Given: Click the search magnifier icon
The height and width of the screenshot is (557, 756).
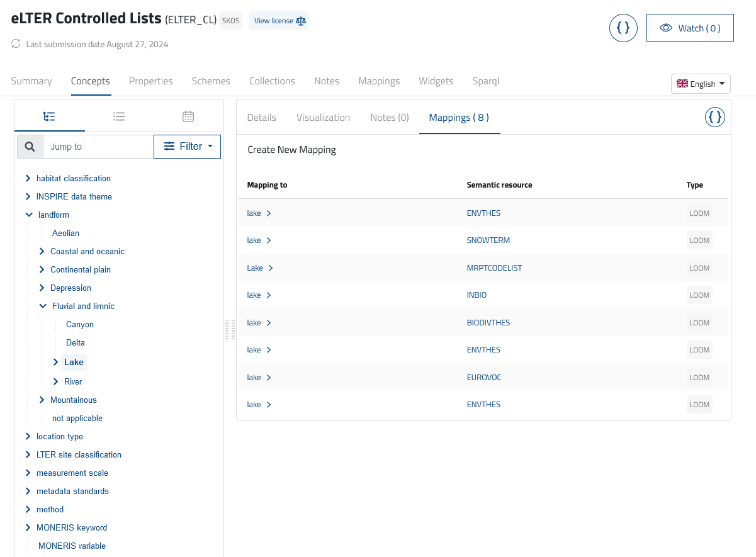Looking at the screenshot, I should click(x=29, y=146).
